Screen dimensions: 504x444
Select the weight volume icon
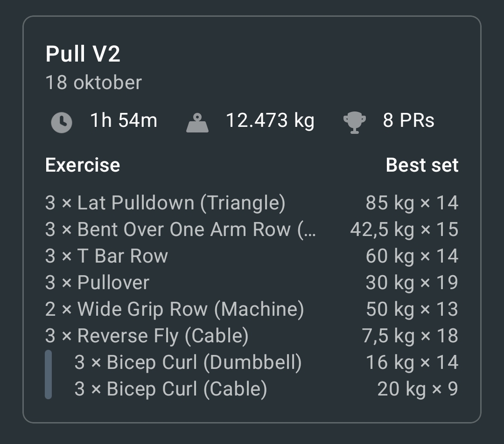coord(197,121)
